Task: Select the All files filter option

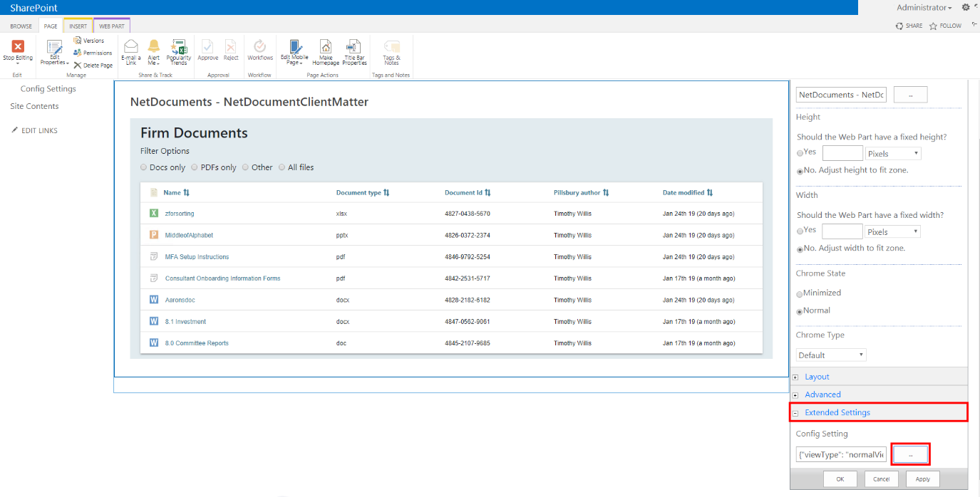Action: 282,167
